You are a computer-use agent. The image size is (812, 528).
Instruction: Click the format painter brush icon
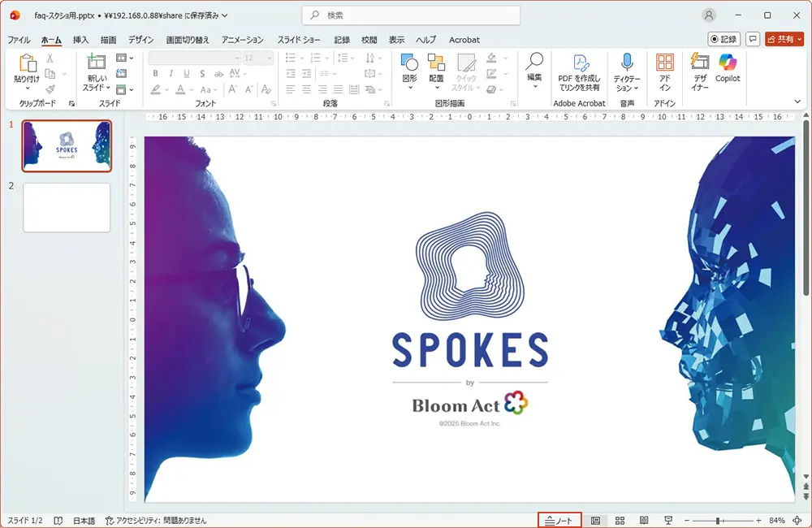[50, 89]
